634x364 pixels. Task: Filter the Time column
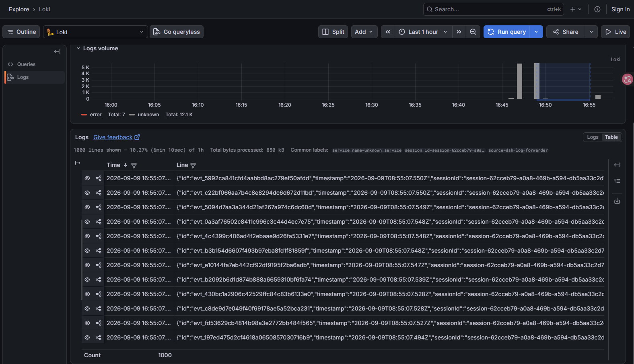134,165
